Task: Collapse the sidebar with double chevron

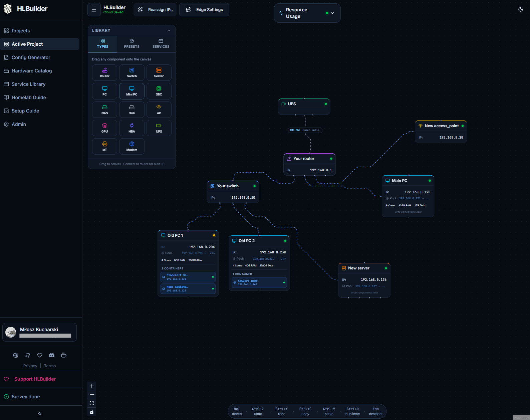Action: (x=40, y=414)
